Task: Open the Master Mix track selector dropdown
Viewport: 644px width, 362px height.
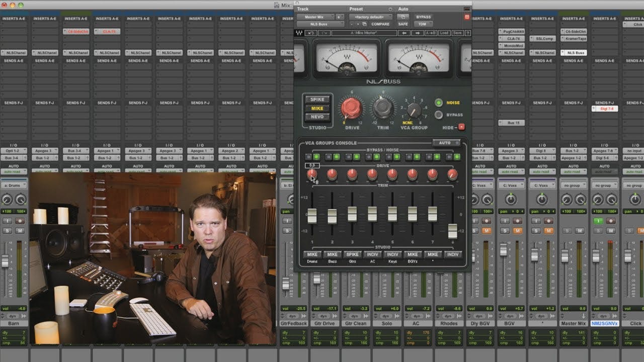Action: tap(315, 17)
